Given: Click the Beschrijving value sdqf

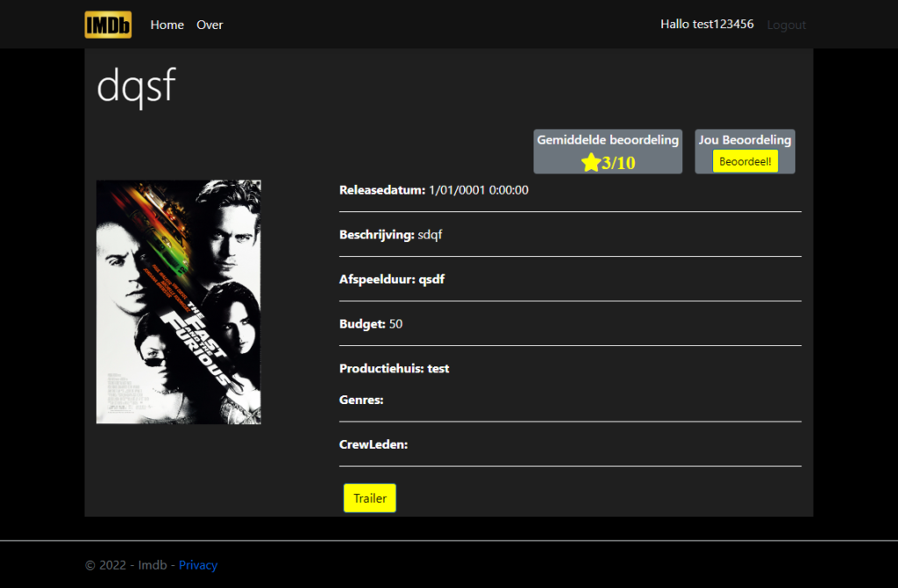Looking at the screenshot, I should 430,235.
